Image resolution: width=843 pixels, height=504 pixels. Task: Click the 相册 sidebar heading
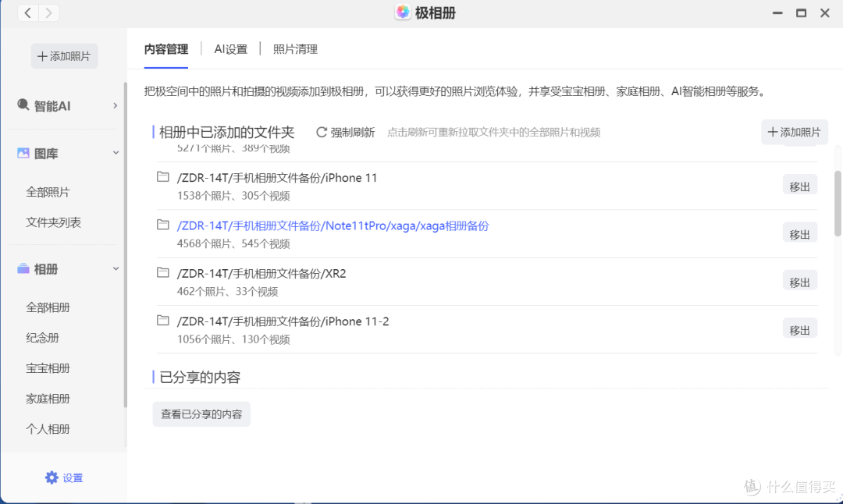(x=46, y=269)
